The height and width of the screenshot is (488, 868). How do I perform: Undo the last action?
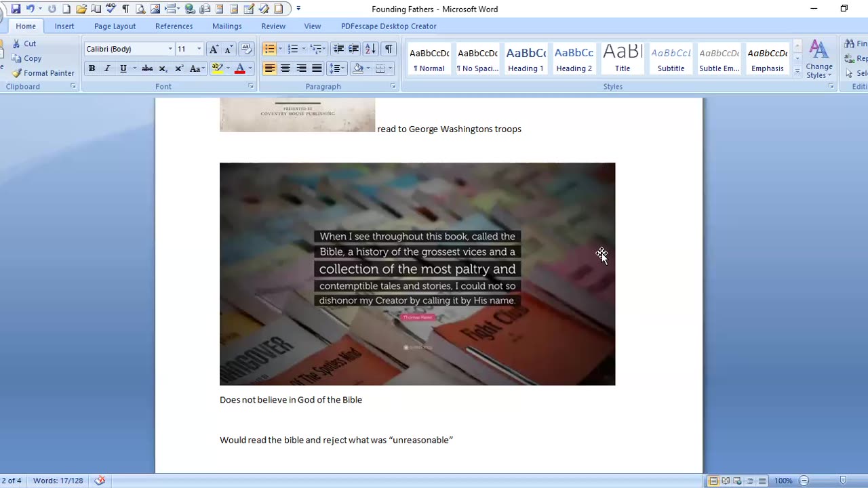[x=28, y=9]
